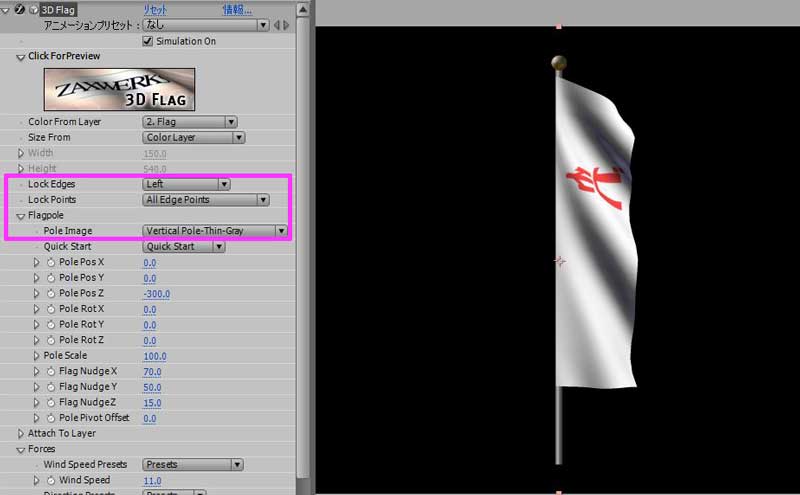Click the layer anchor point crosshair in preview
This screenshot has width=800, height=495.
coord(560,261)
